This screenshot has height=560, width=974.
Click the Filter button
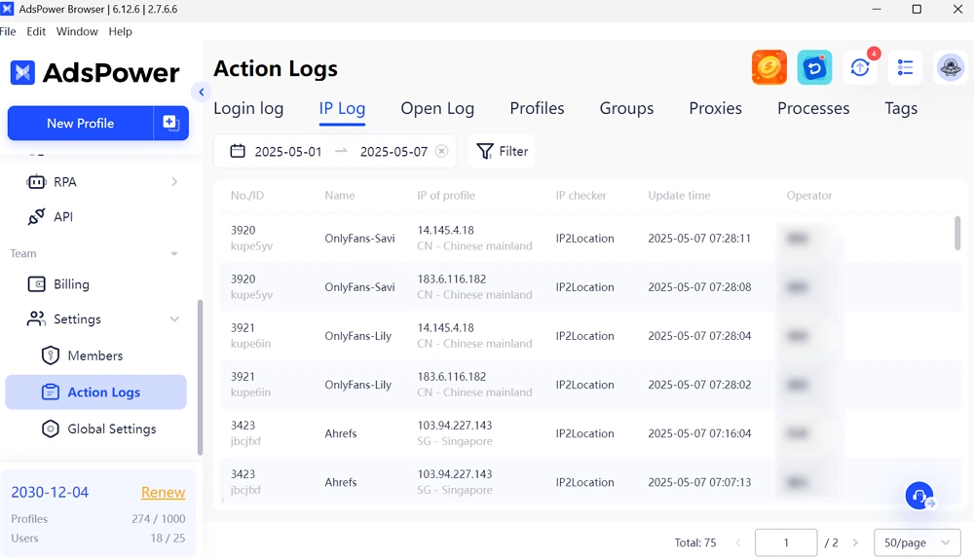(x=502, y=151)
